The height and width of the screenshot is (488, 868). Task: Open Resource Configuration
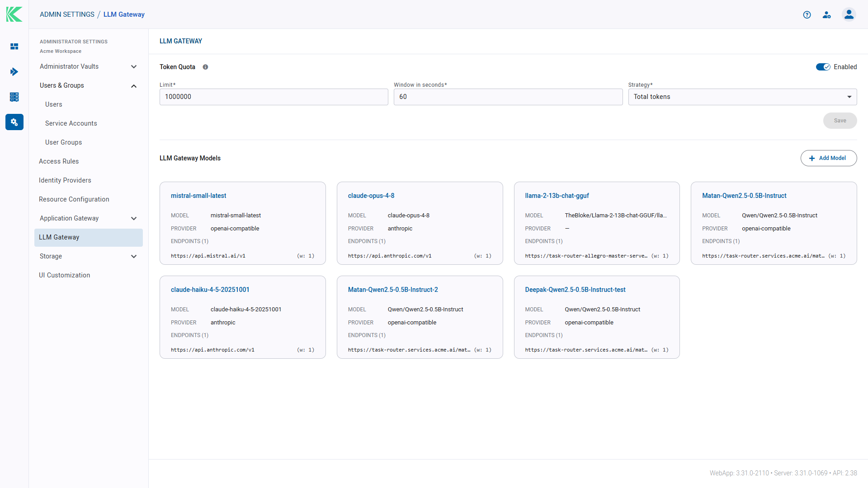pyautogui.click(x=74, y=199)
